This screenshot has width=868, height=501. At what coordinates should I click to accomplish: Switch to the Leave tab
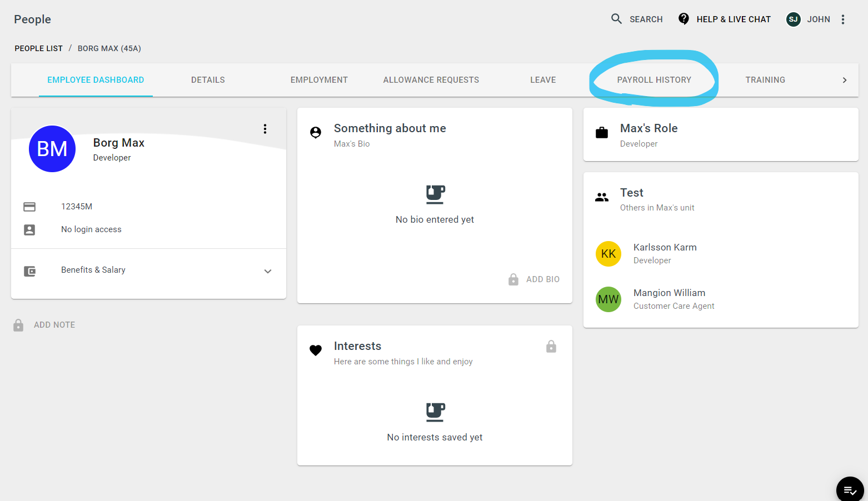tap(543, 80)
